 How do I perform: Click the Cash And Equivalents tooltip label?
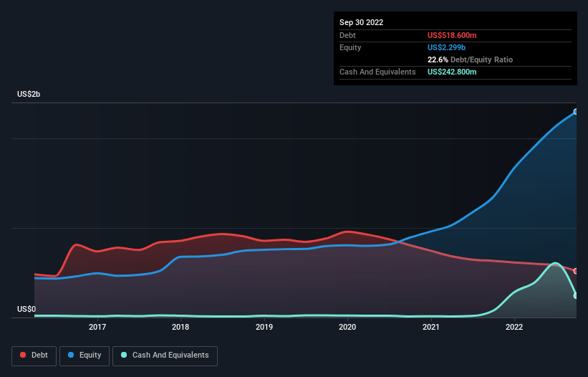pyautogui.click(x=377, y=72)
